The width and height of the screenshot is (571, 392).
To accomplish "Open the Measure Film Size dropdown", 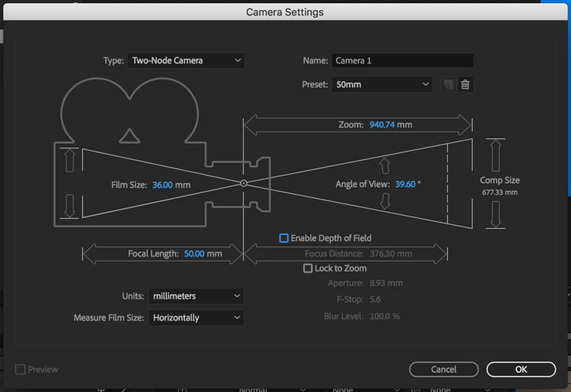I will click(196, 318).
